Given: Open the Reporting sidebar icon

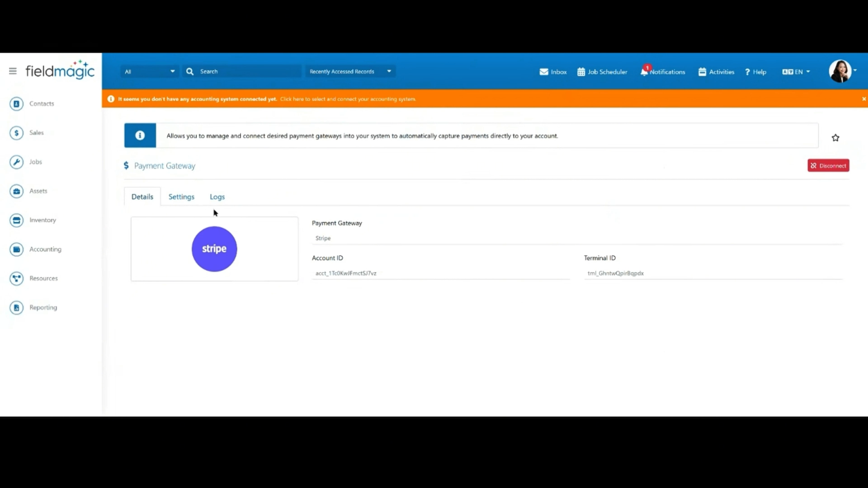Looking at the screenshot, I should pos(17,307).
